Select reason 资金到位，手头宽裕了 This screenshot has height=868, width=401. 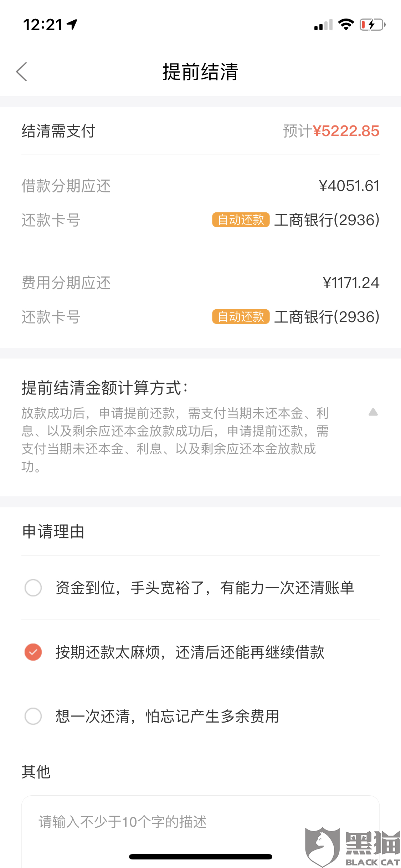(200, 588)
